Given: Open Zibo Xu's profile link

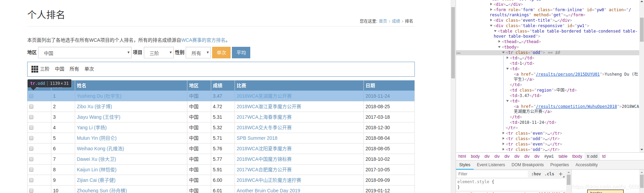Looking at the screenshot, I should point(94,107).
